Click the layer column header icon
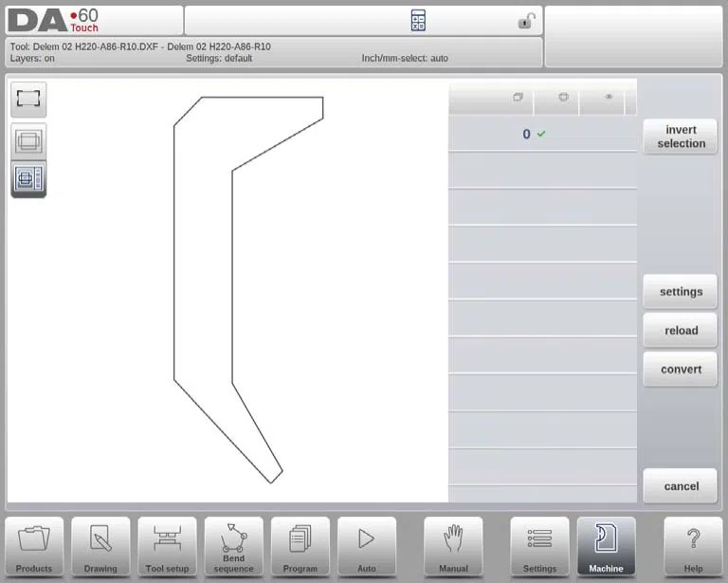 [518, 97]
